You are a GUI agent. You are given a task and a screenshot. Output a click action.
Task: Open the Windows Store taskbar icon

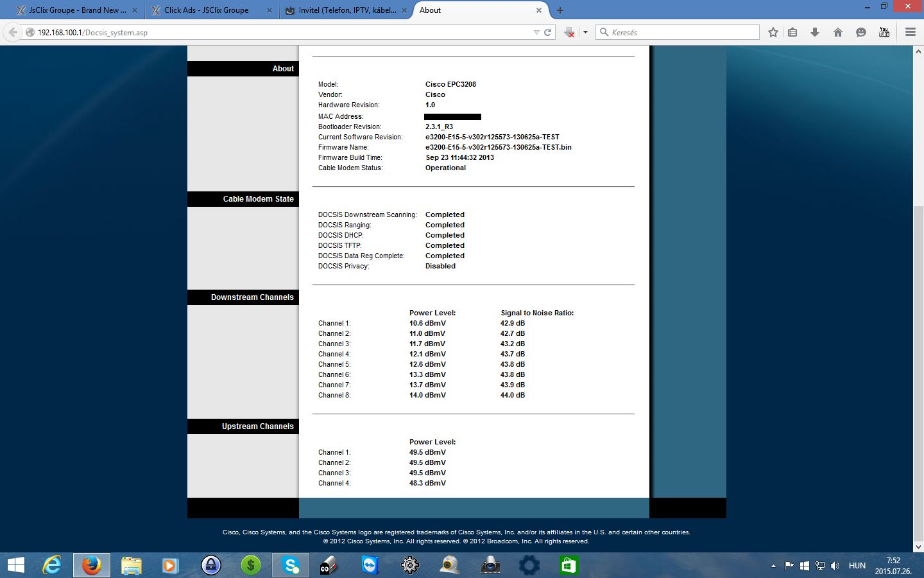tap(569, 565)
